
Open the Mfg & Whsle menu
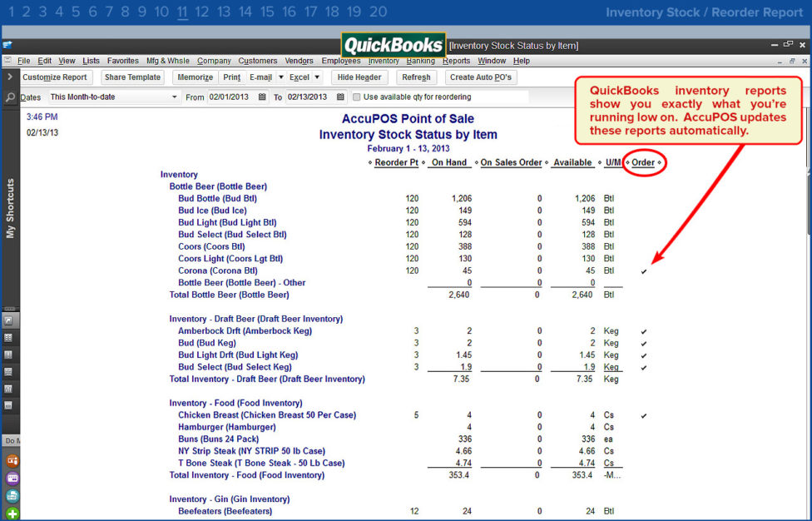pos(168,61)
